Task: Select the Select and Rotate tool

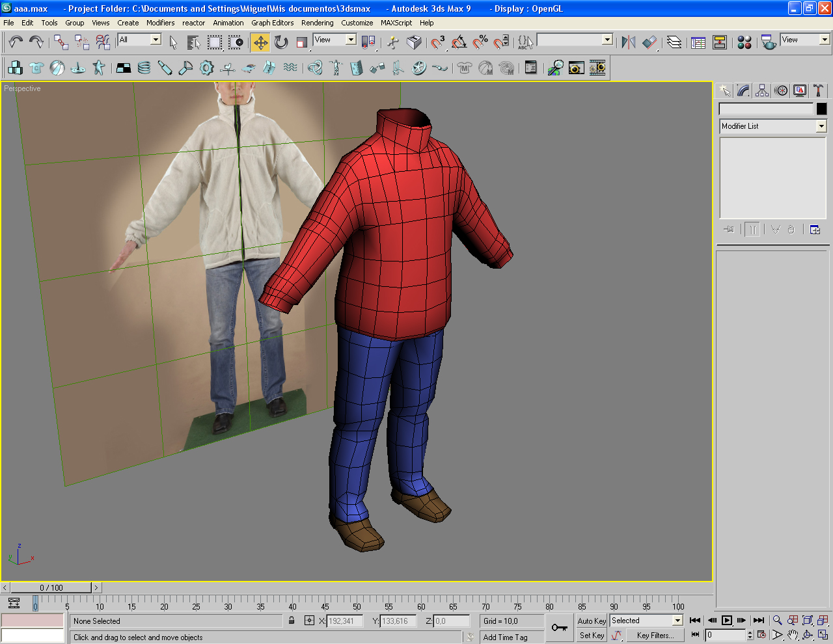Action: (x=281, y=42)
